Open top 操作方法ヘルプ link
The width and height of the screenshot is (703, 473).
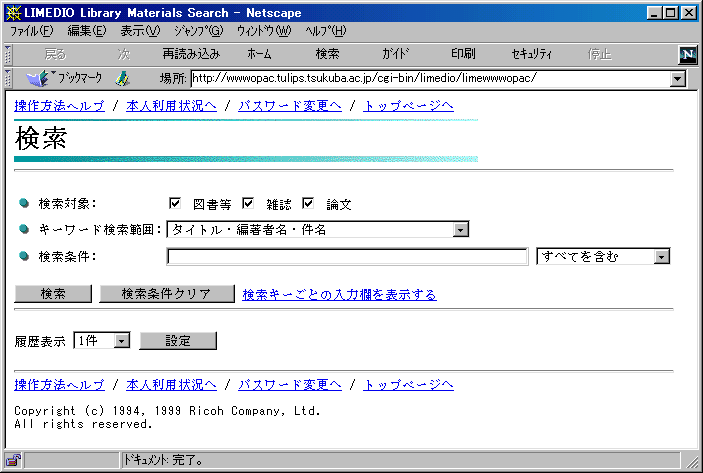pos(59,106)
